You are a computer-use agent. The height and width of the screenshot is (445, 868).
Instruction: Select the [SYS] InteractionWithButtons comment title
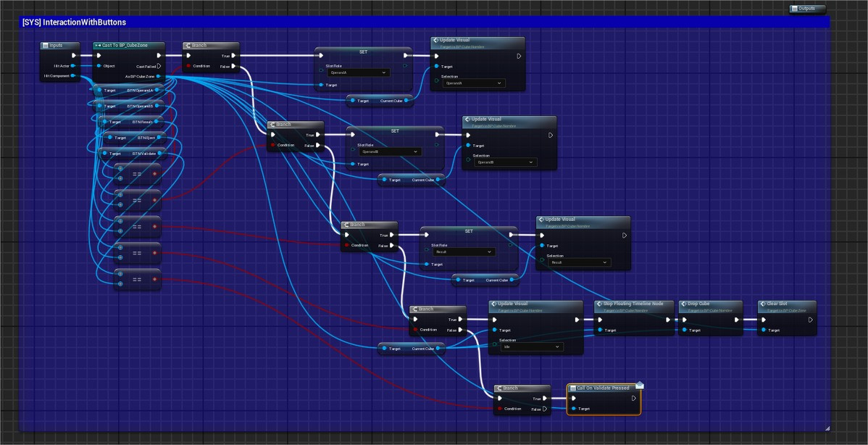pyautogui.click(x=75, y=22)
